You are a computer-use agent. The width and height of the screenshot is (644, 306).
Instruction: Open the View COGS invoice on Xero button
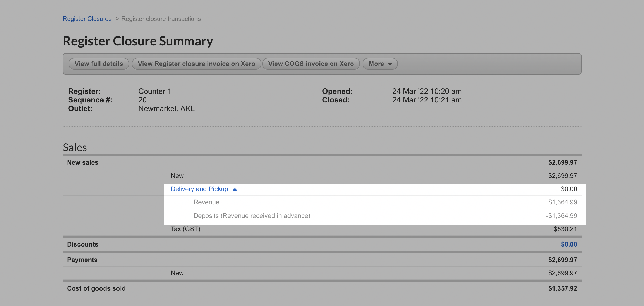(311, 64)
